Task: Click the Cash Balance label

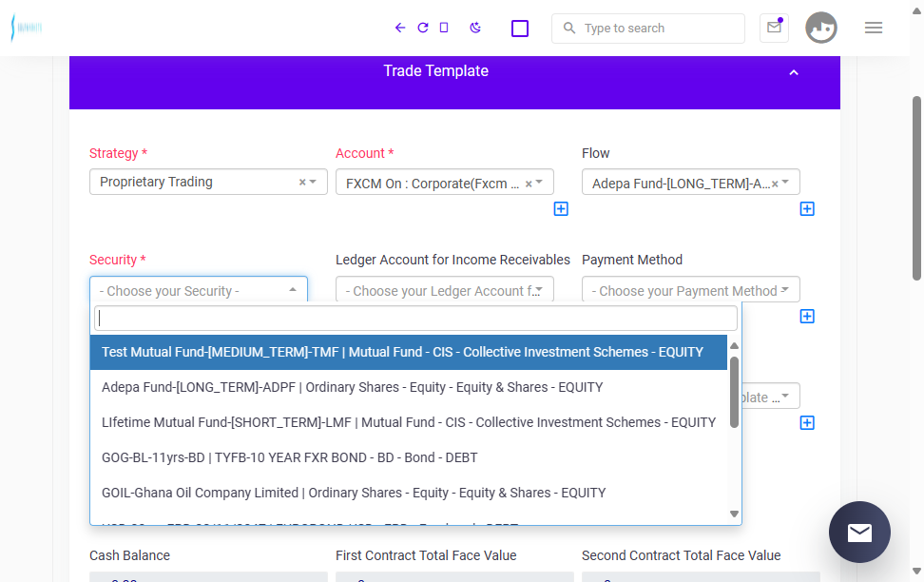Action: click(x=129, y=555)
